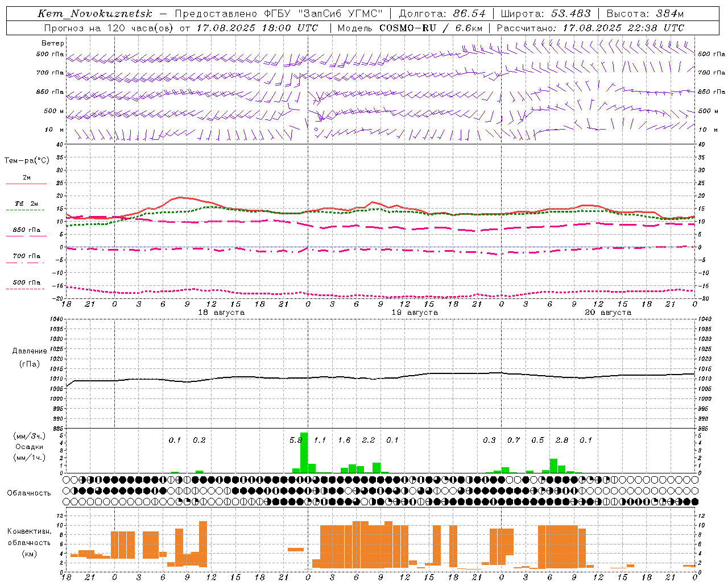Select the "0.2" precipitation amount
The width and height of the screenshot is (728, 582).
pos(199,440)
